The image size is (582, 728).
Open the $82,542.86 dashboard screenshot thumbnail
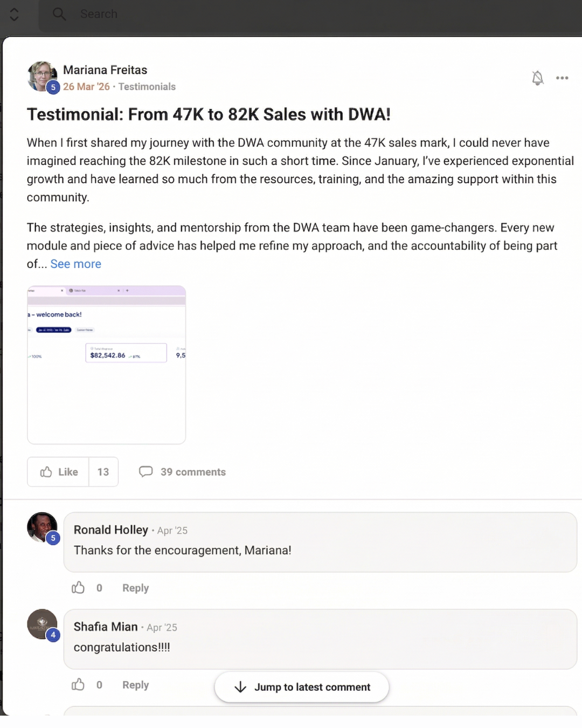tap(107, 365)
